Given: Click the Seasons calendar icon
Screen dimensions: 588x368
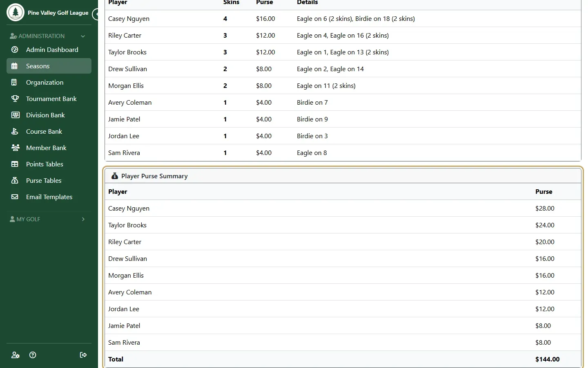Looking at the screenshot, I should coord(15,66).
